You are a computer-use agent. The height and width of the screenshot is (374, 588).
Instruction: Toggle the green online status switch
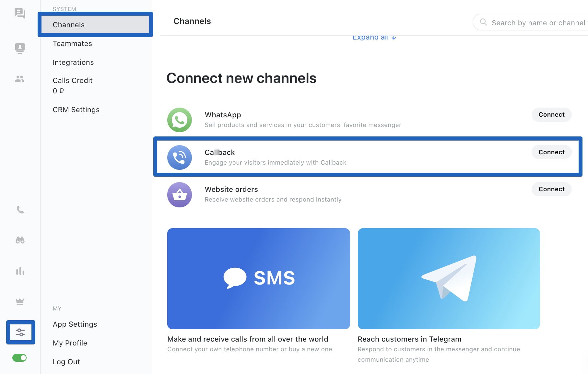click(20, 358)
